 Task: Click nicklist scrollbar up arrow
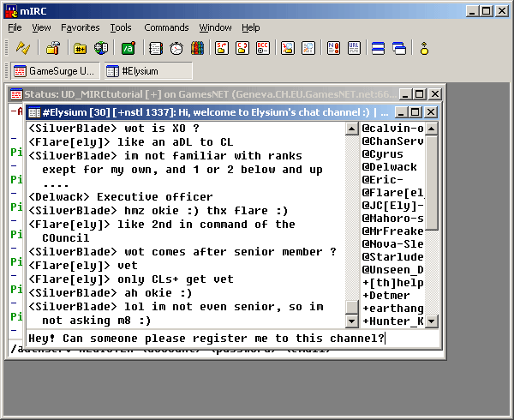click(432, 129)
